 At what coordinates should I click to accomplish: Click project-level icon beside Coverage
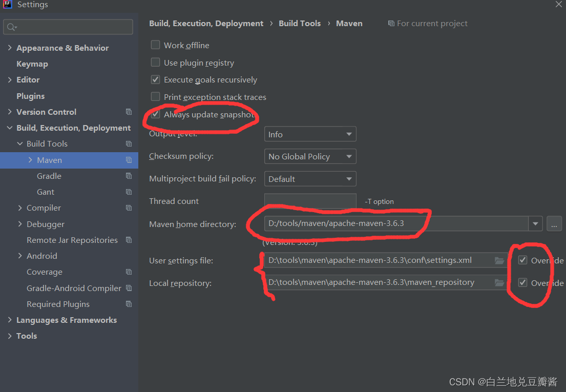129,272
